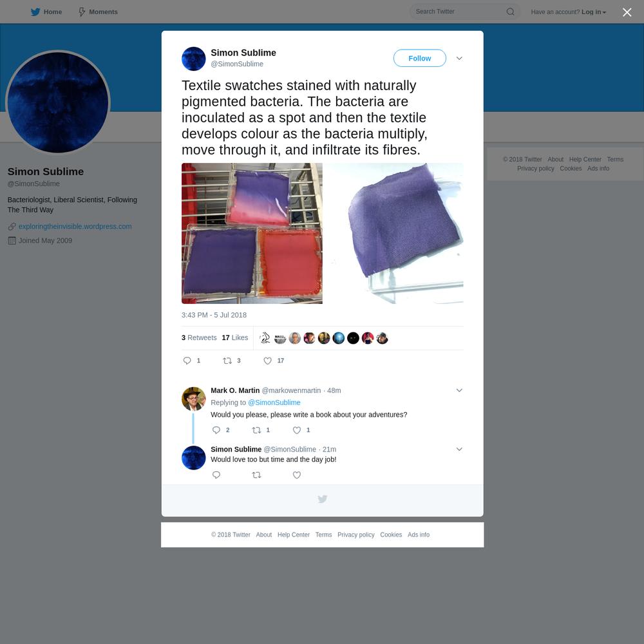The width and height of the screenshot is (644, 644).
Task: Close the tweet overlay with the X
Action: pyautogui.click(x=627, y=12)
